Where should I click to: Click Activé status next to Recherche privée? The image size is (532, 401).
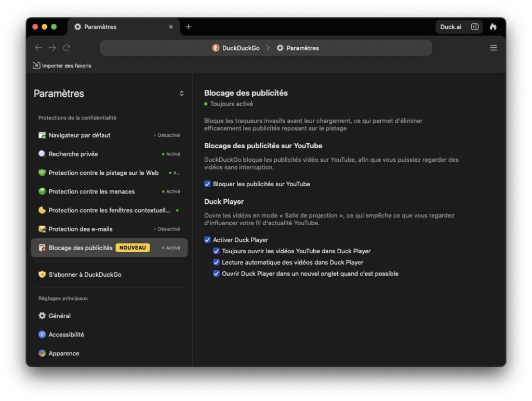tap(171, 154)
